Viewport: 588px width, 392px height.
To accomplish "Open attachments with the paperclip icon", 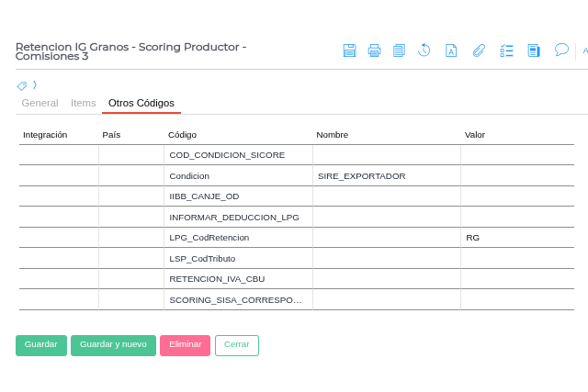I will tap(479, 50).
